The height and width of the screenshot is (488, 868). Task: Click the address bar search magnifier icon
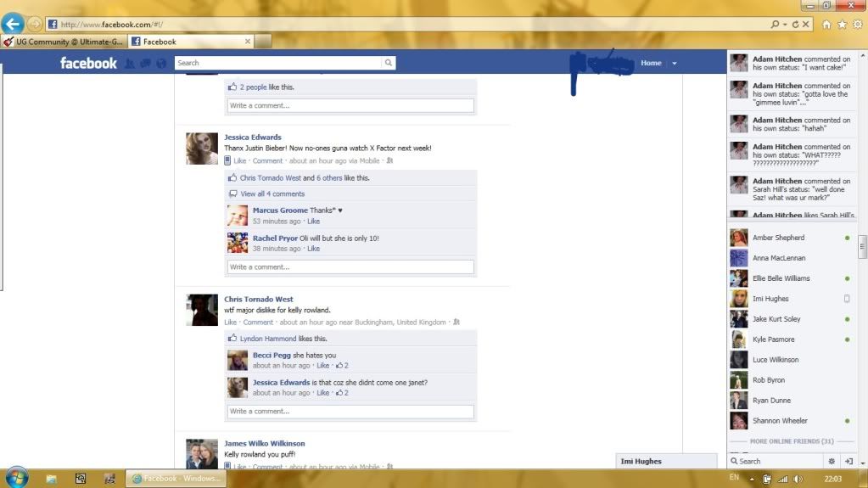(x=775, y=25)
